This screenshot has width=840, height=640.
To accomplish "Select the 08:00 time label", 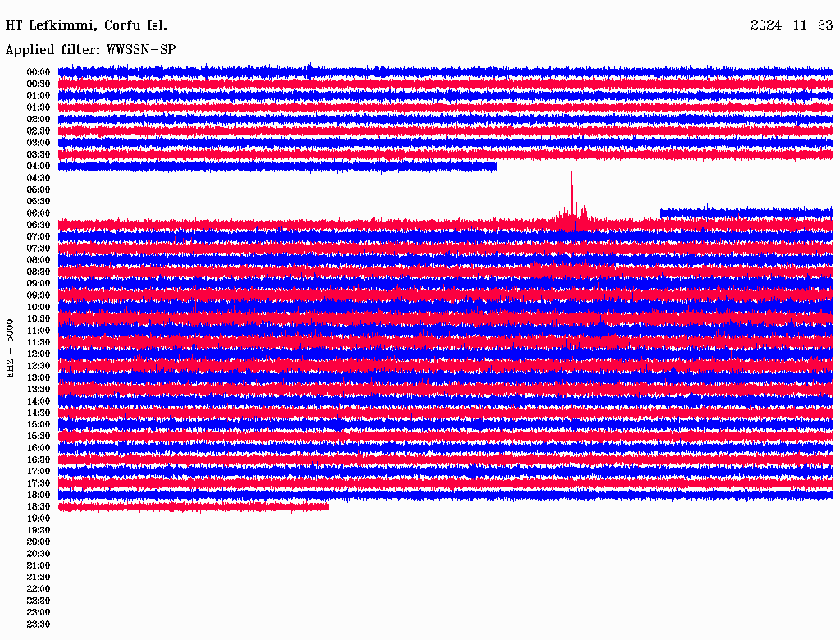I will pos(39,260).
